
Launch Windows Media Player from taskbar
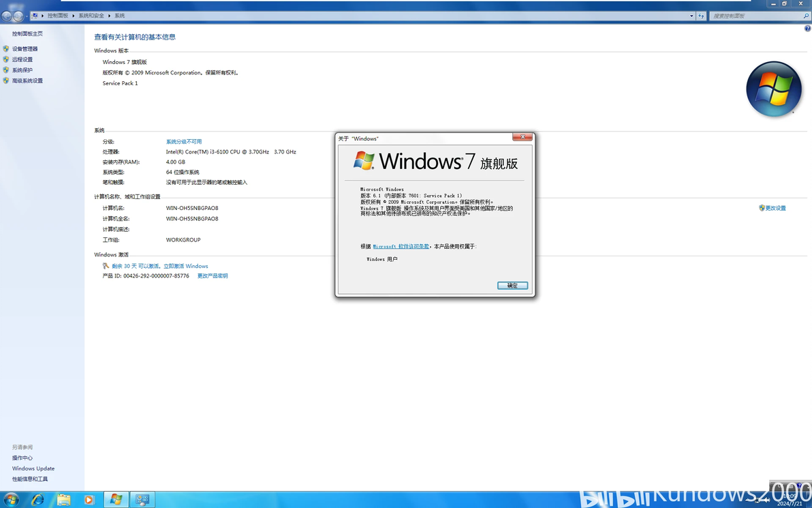click(89, 500)
